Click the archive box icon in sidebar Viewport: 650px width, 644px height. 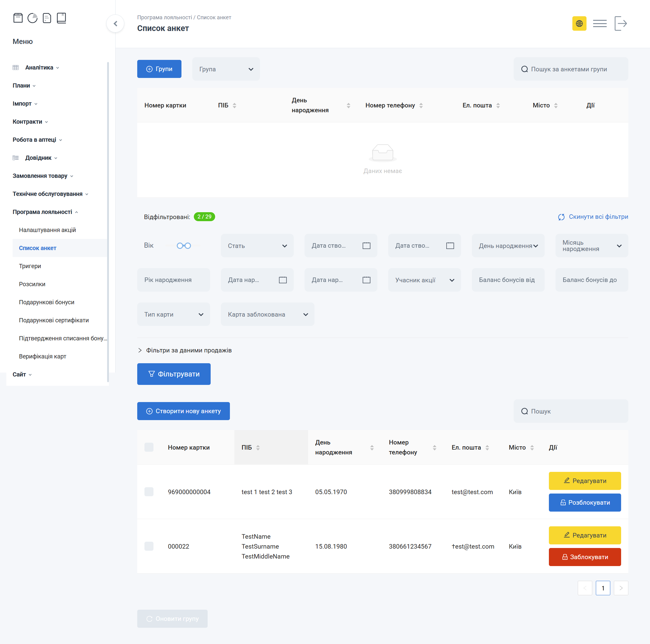(18, 18)
